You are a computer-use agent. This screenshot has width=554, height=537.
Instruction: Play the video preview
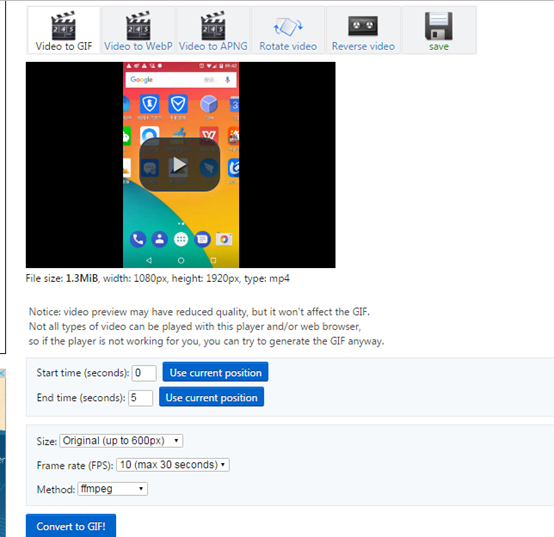180,165
